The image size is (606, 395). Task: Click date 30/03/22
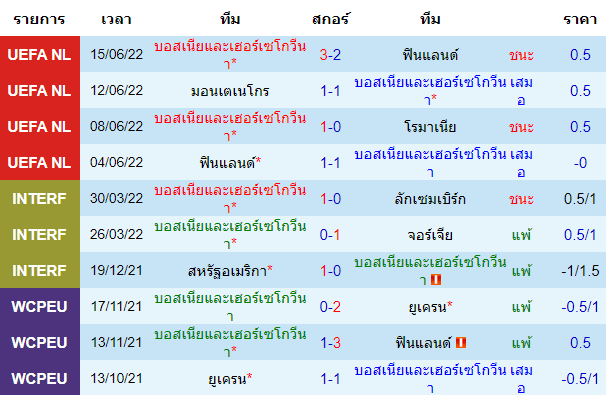click(x=116, y=198)
